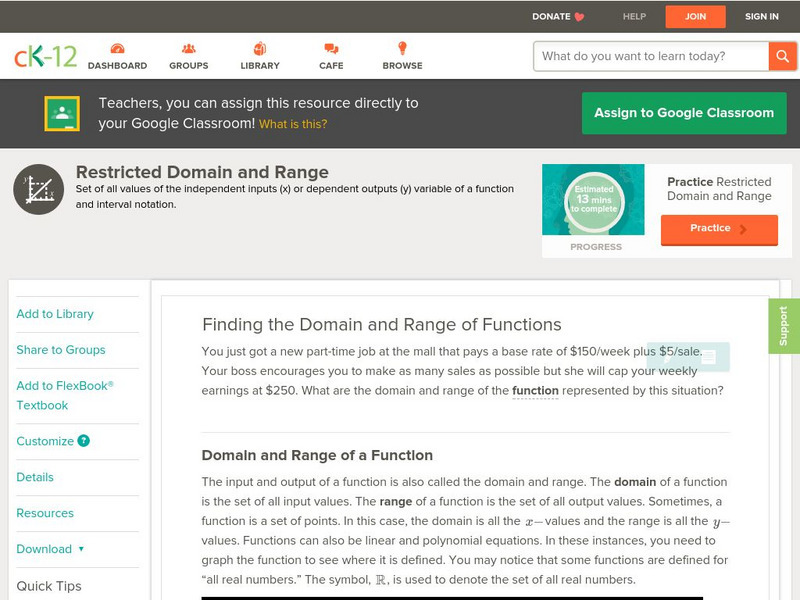800x600 pixels.
Task: Open the Dashboard icon
Action: 117,49
